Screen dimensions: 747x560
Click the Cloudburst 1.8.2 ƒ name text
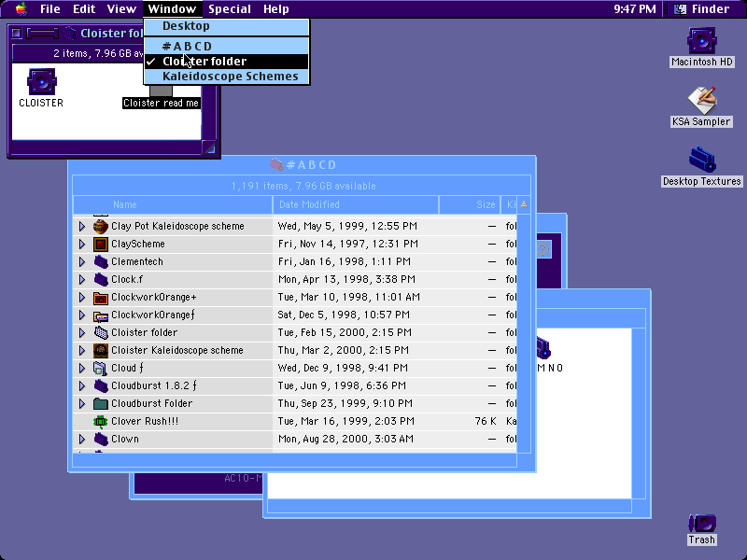pyautogui.click(x=154, y=385)
